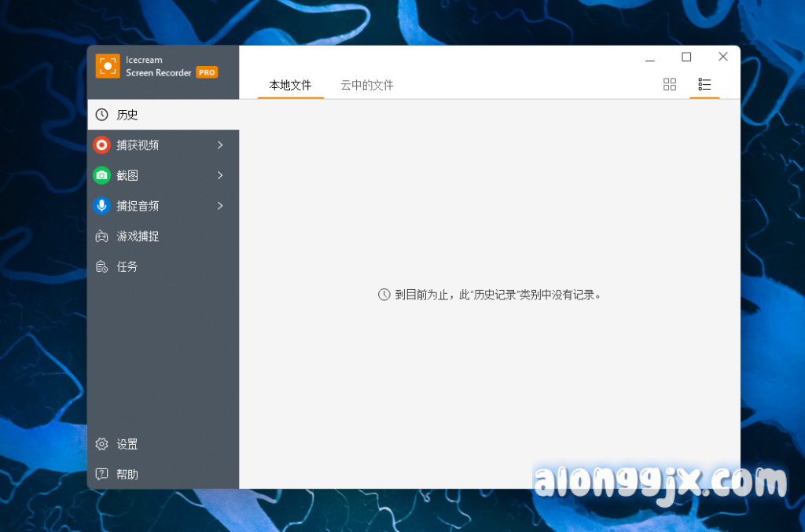805x532 pixels.
Task: Expand the 捕捉音频 submenu chevron
Action: pyautogui.click(x=220, y=206)
